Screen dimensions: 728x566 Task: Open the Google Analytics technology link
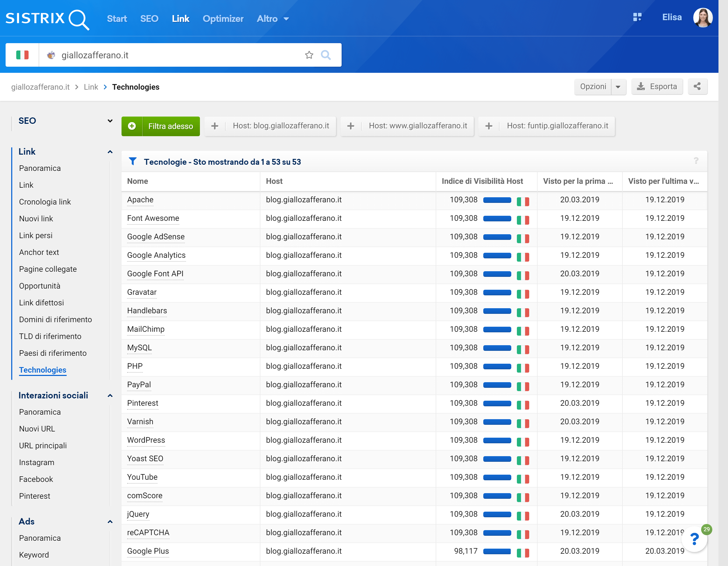click(156, 255)
